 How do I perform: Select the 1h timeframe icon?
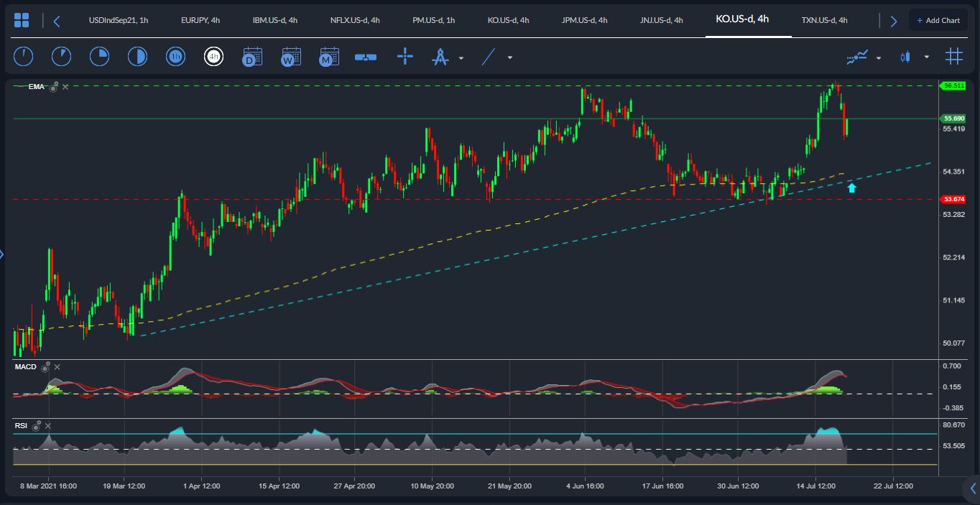click(175, 57)
